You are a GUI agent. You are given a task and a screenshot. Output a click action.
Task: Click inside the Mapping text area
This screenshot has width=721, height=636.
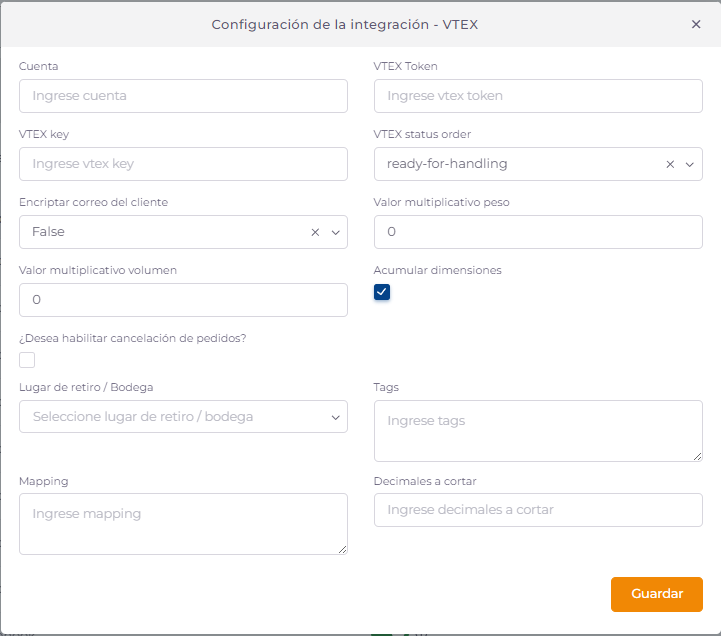click(x=183, y=523)
